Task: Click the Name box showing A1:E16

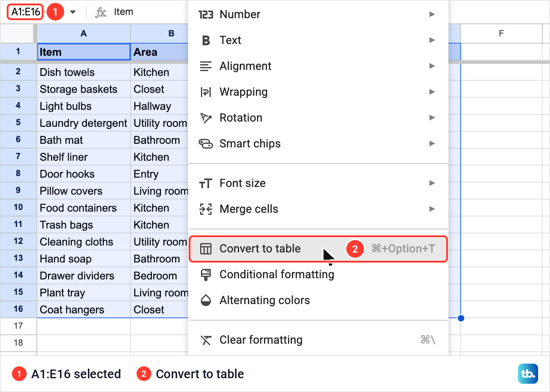Action: coord(25,12)
